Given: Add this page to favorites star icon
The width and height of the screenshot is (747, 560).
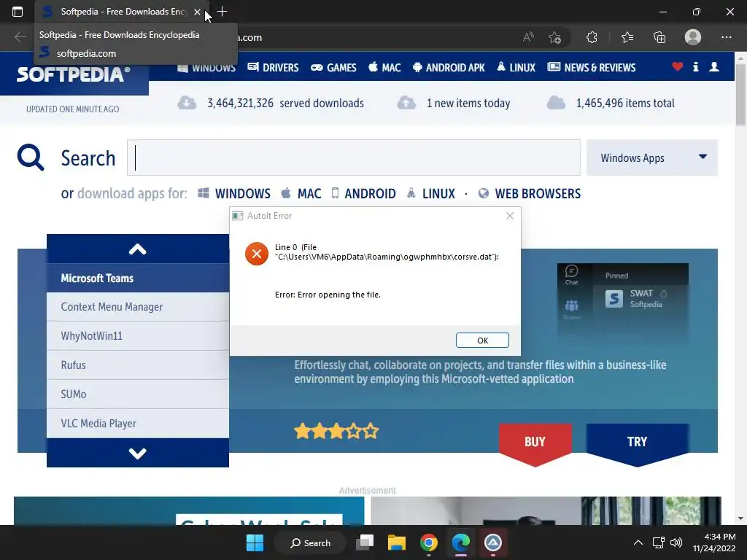Looking at the screenshot, I should point(554,37).
